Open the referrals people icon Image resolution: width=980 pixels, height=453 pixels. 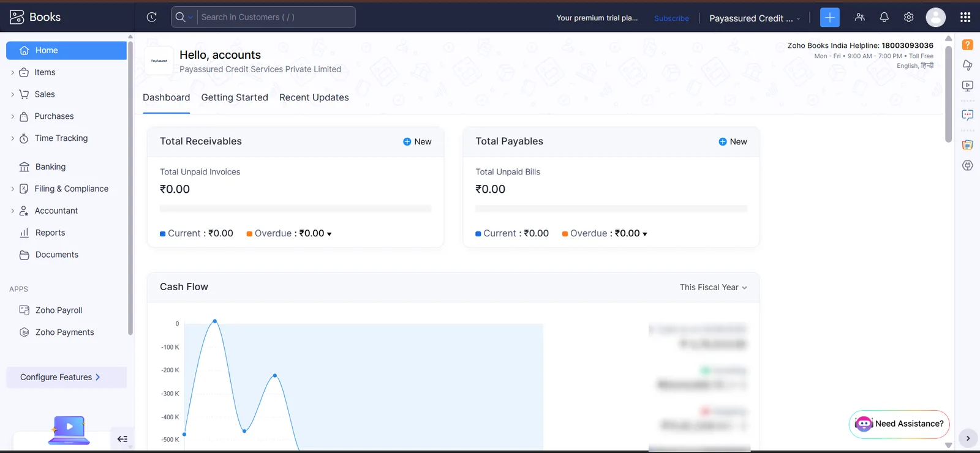tap(860, 17)
